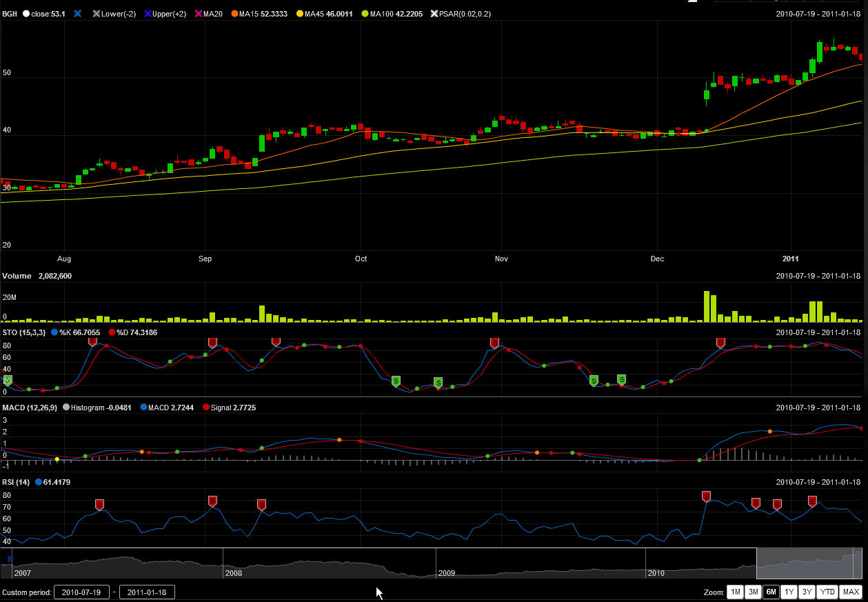The image size is (868, 602).
Task: Click the YTD zoom button
Action: (x=827, y=592)
